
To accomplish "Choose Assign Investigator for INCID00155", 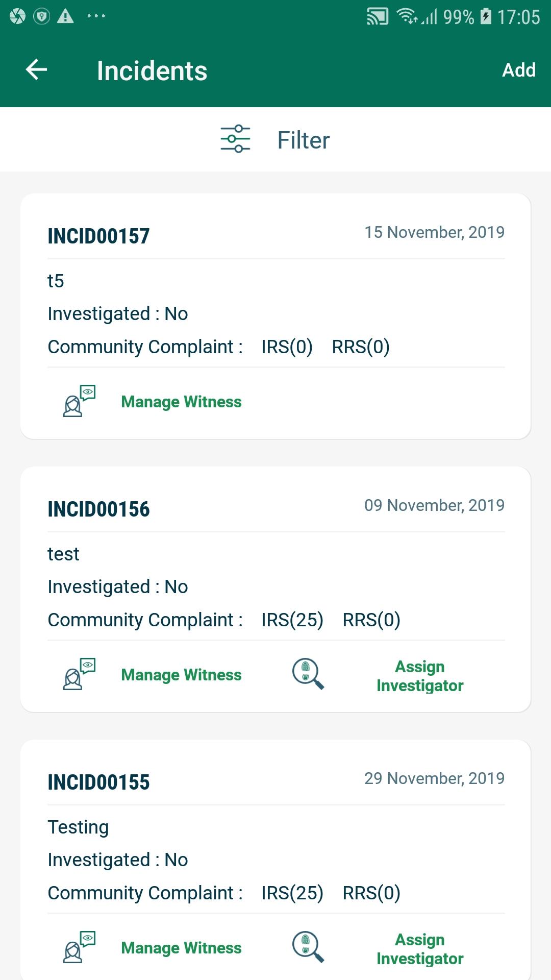I will (x=419, y=949).
